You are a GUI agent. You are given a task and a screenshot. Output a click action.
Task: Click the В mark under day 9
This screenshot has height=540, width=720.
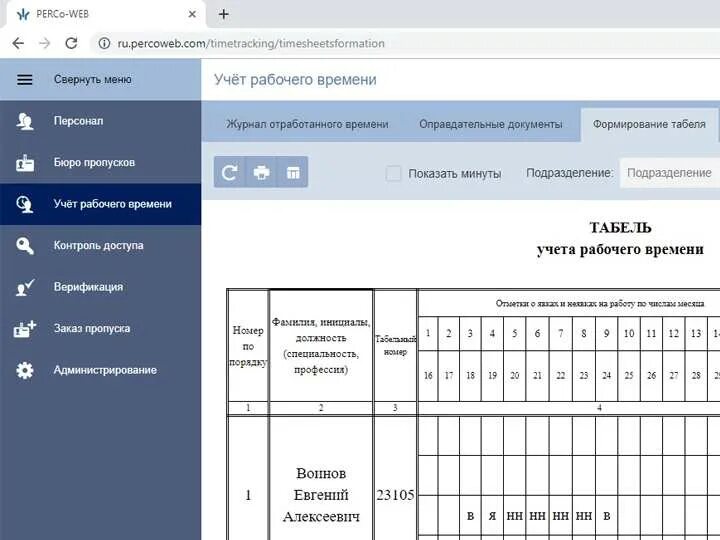click(607, 516)
